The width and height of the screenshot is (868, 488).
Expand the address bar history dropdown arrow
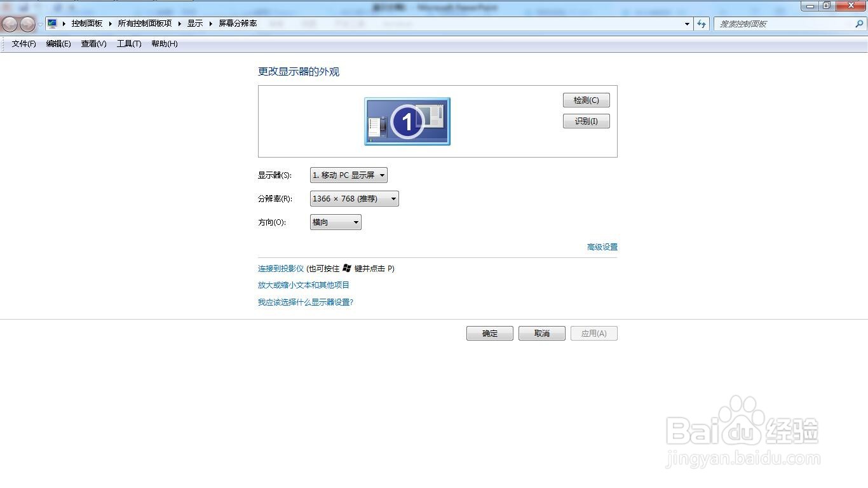tap(688, 24)
